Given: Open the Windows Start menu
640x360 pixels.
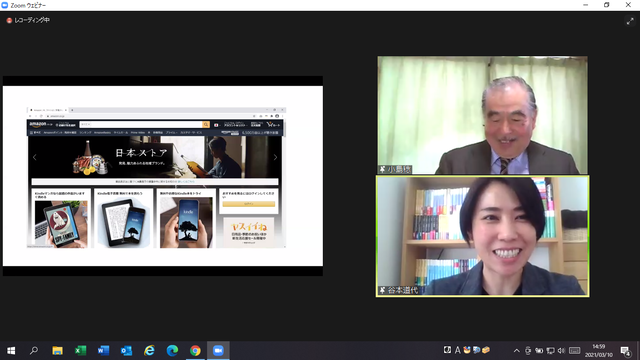Looking at the screenshot, I should pyautogui.click(x=11, y=351).
